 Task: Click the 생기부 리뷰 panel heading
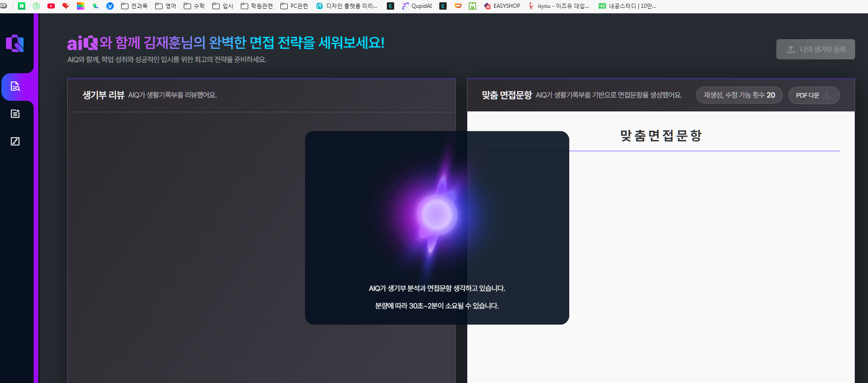[104, 95]
